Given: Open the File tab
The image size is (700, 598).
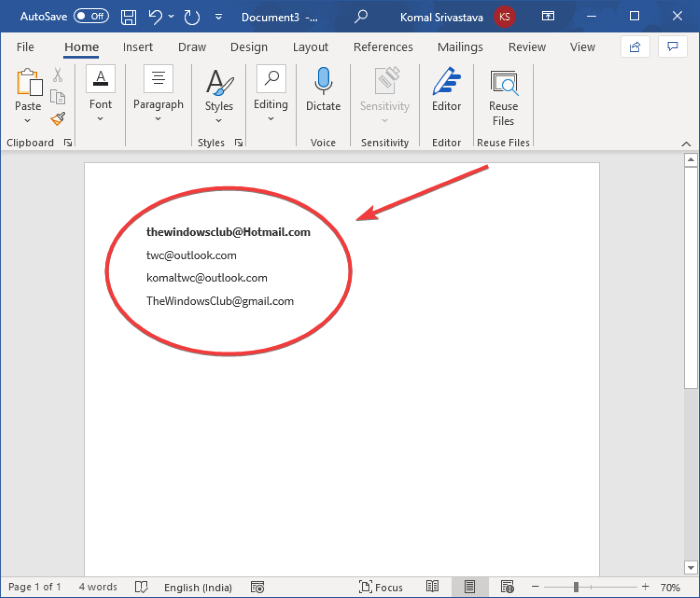Looking at the screenshot, I should coord(25,47).
